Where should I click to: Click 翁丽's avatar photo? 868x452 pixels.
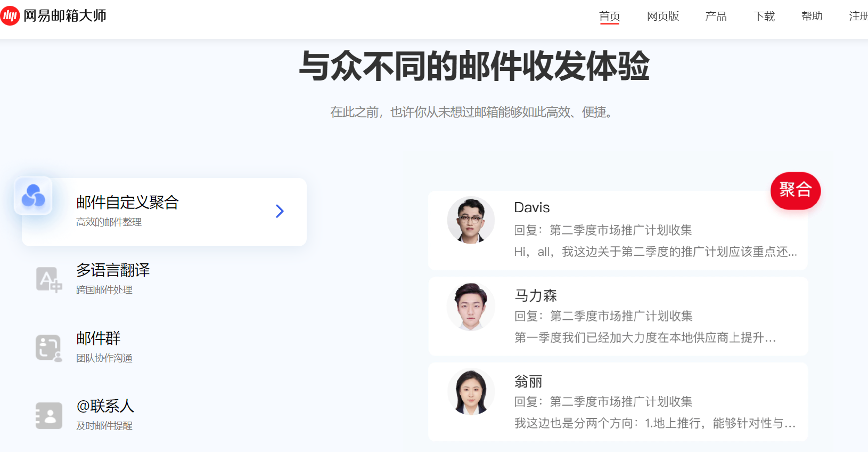[x=471, y=392]
